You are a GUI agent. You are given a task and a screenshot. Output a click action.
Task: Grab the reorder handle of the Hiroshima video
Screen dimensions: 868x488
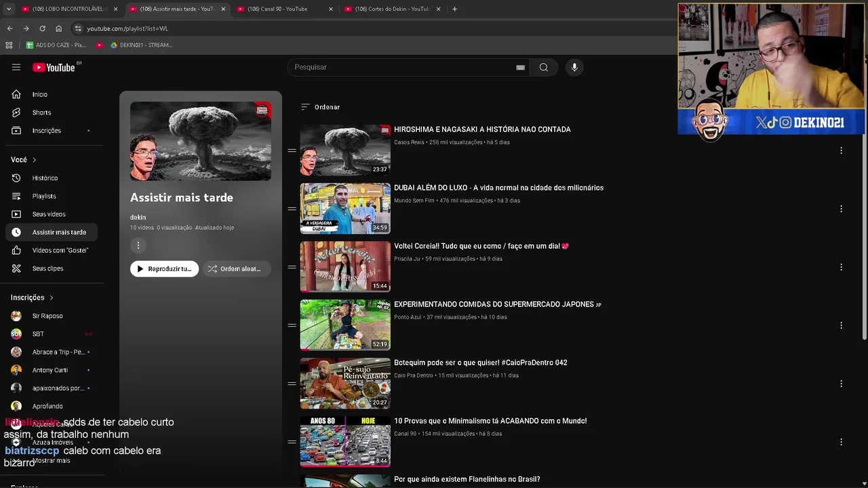coord(292,150)
